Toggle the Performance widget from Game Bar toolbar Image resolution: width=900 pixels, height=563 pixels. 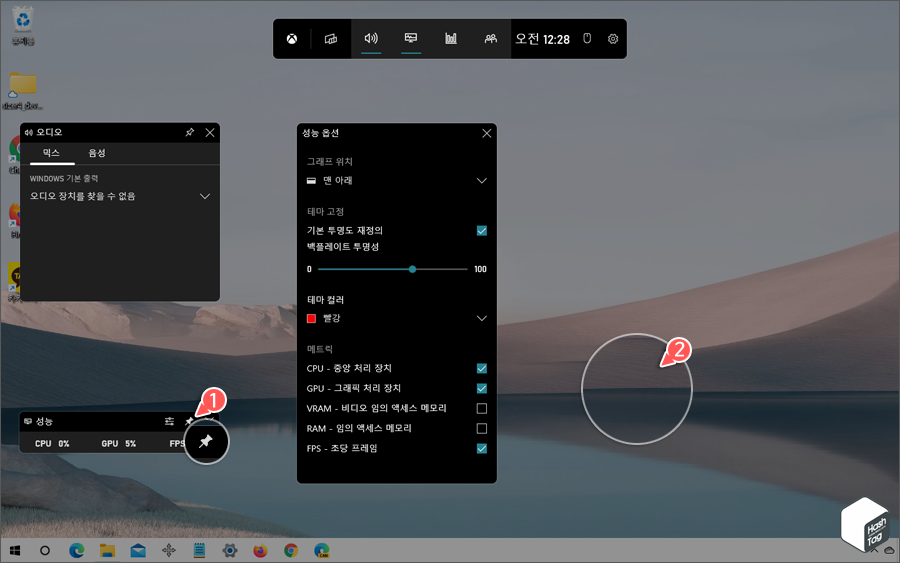click(411, 38)
